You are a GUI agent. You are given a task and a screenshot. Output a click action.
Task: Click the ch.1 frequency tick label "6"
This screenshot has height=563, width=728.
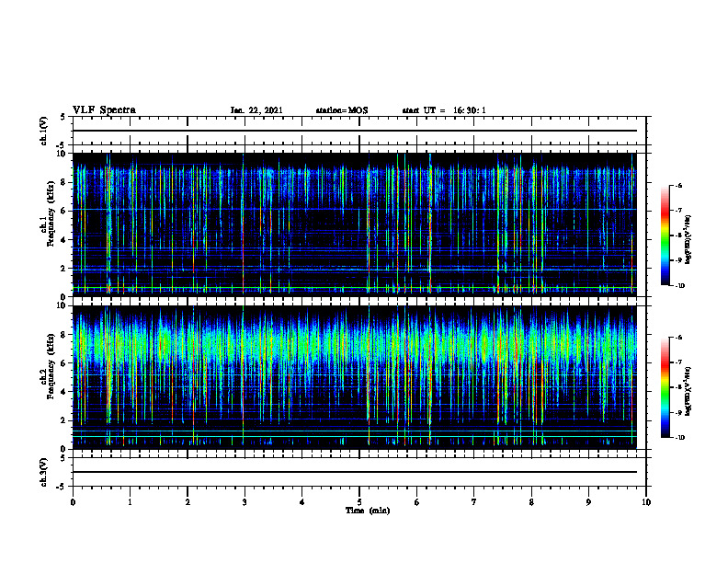[x=64, y=212]
